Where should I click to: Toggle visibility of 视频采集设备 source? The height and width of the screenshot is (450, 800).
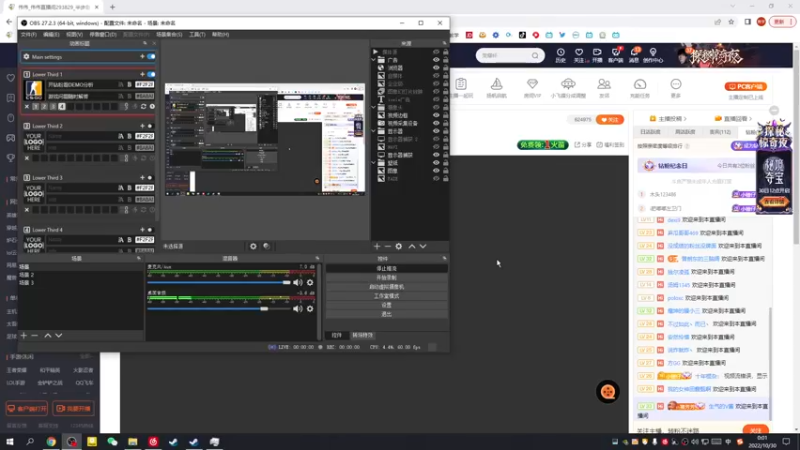436,123
